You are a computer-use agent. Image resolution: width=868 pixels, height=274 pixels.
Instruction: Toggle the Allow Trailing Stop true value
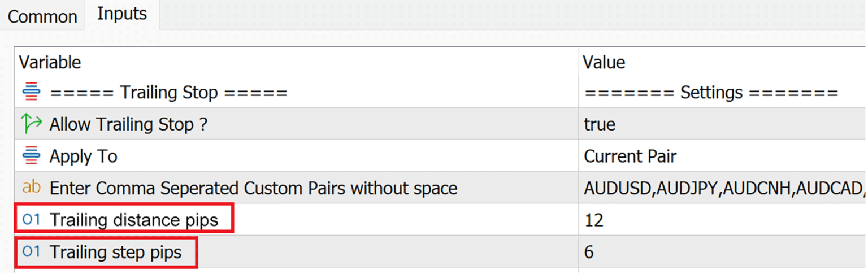(600, 124)
